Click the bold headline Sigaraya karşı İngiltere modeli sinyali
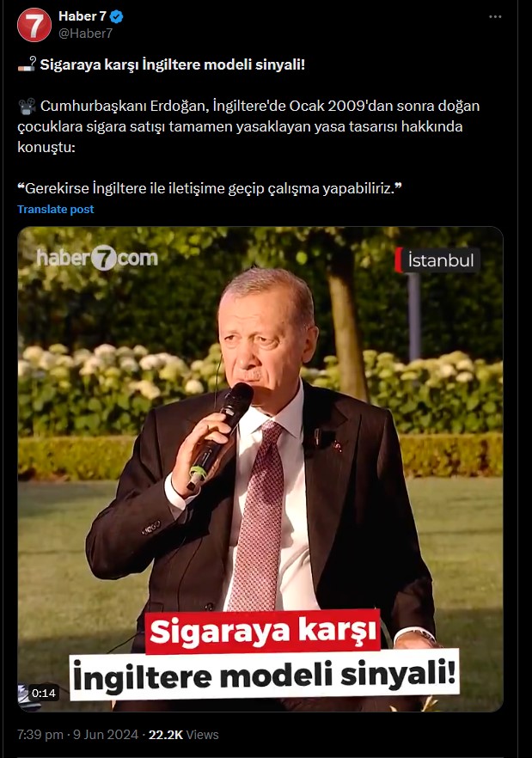Viewport: 532px width, 758px height. coord(173,64)
